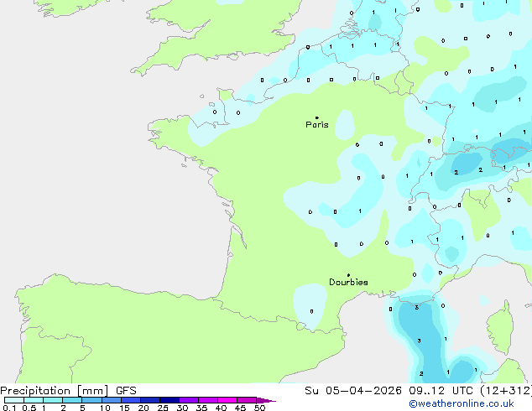The width and height of the screenshot is (532, 411).
Task: Pick the 40–45 mm magenta legend swatch
Action: [227, 400]
